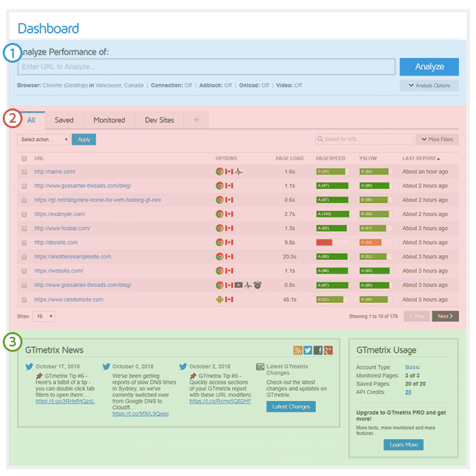The width and height of the screenshot is (476, 476).
Task: Check the box for https://website.com/
Action: (25, 271)
